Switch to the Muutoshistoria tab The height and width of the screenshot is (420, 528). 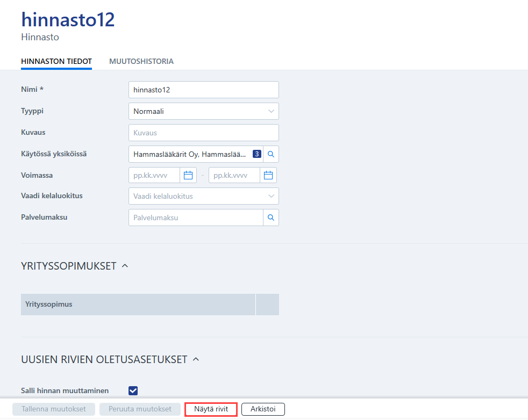[x=141, y=61]
